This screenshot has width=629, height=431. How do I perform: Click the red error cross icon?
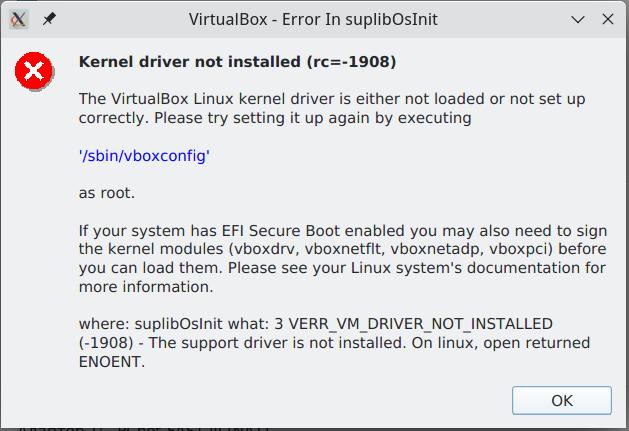tap(34, 71)
